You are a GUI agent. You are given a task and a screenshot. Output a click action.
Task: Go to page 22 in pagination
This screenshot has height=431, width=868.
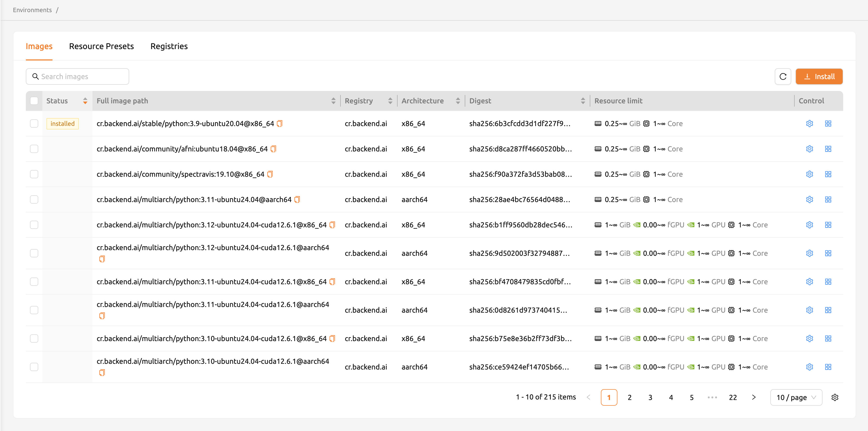click(733, 397)
